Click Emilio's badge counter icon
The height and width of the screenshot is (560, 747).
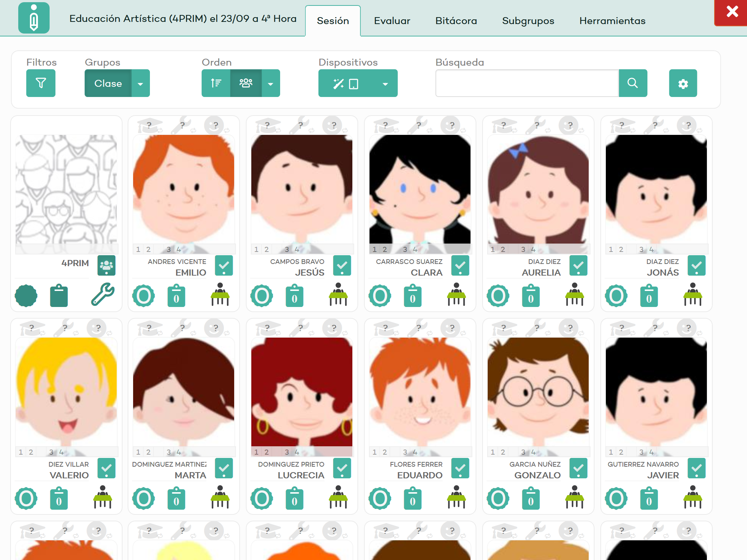[x=144, y=295]
